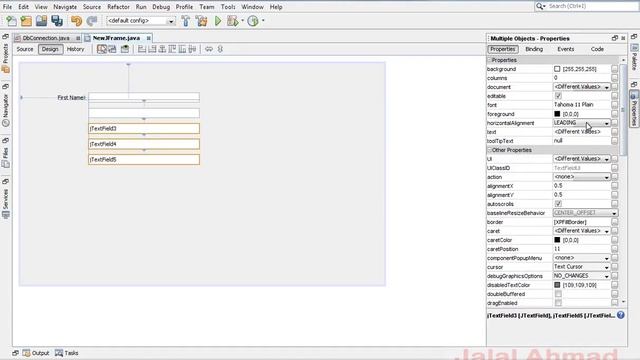This screenshot has width=640, height=360.
Task: Click the Save All toolbar icon
Action: click(x=57, y=21)
